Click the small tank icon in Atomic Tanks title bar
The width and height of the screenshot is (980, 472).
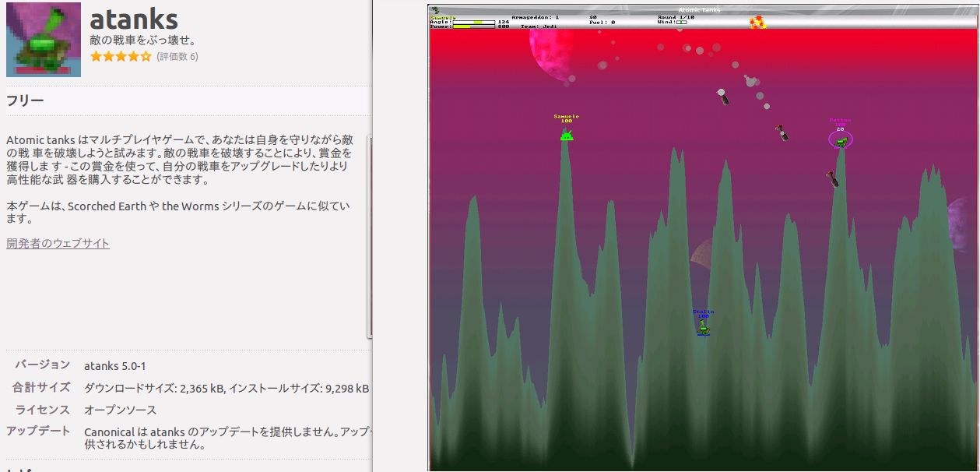(x=435, y=10)
